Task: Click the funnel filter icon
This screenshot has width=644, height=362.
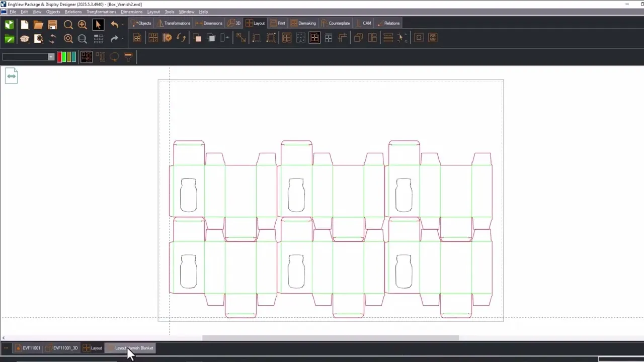Action: click(128, 57)
